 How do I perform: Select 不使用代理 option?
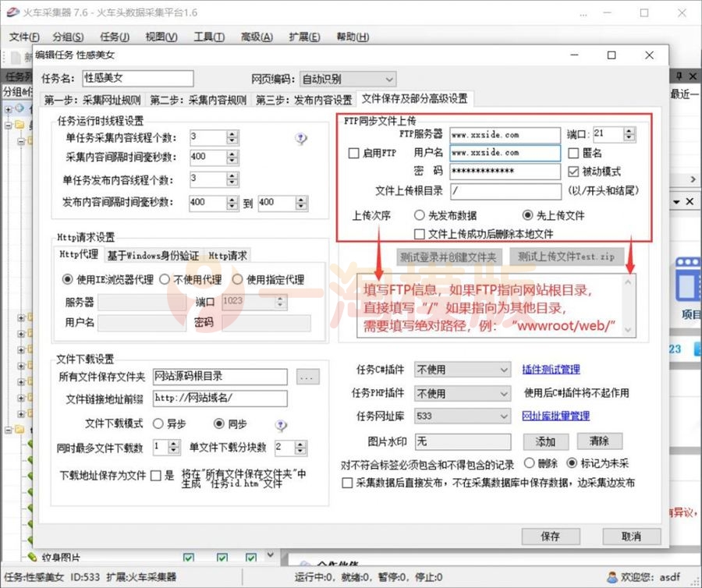(165, 279)
